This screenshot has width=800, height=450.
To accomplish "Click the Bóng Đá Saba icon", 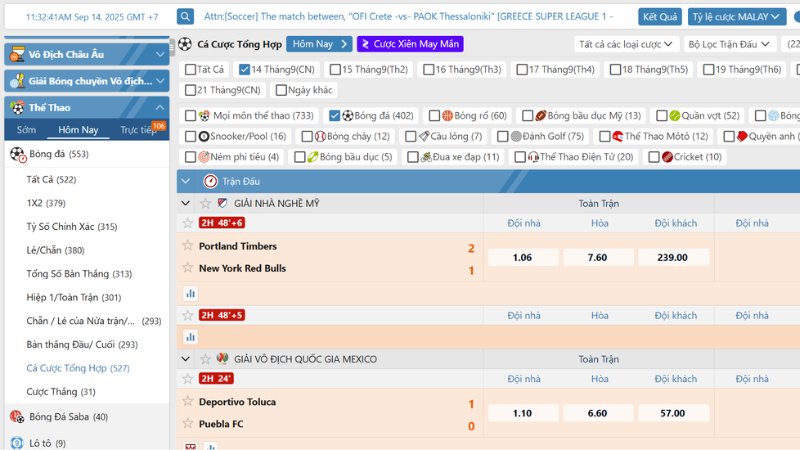I will (x=17, y=417).
